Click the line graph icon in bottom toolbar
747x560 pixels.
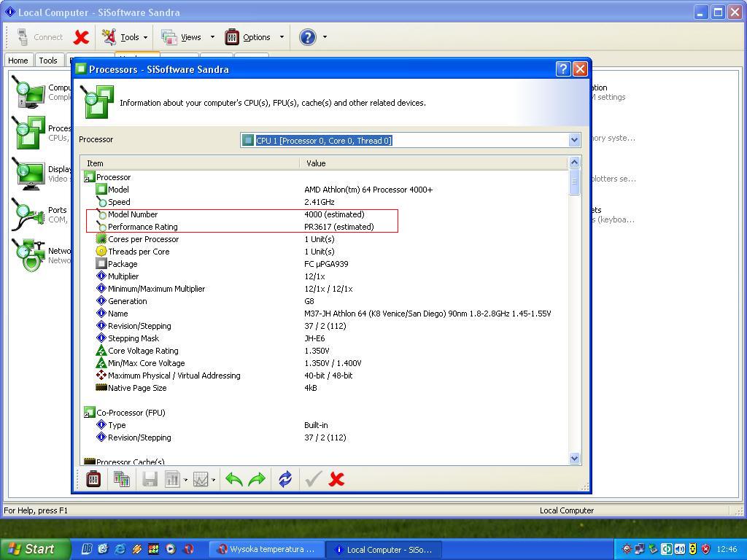[201, 479]
